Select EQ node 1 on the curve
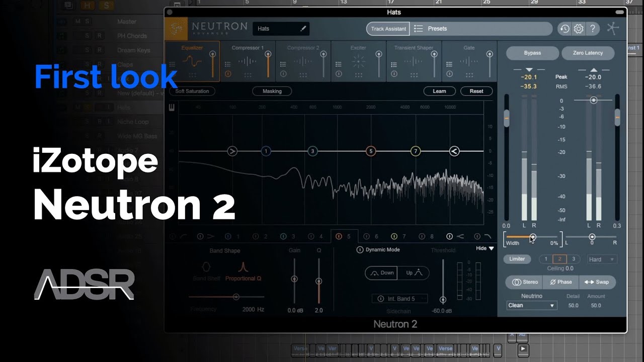644x362 pixels. (266, 151)
